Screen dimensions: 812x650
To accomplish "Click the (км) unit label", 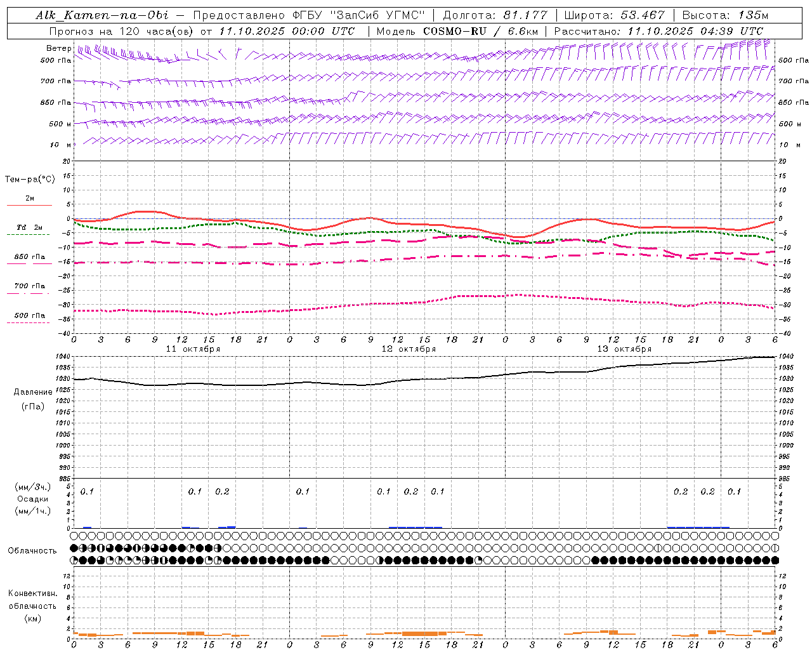I will click(33, 618).
